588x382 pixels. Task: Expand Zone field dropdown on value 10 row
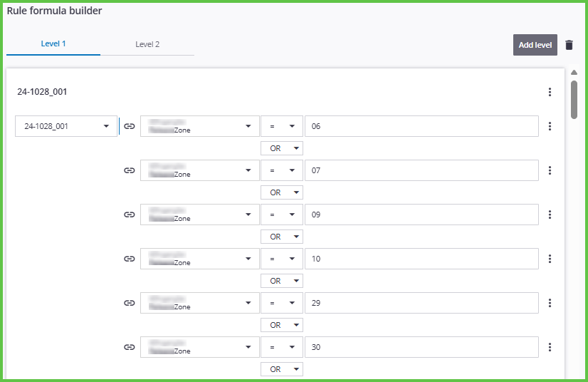[x=199, y=259]
